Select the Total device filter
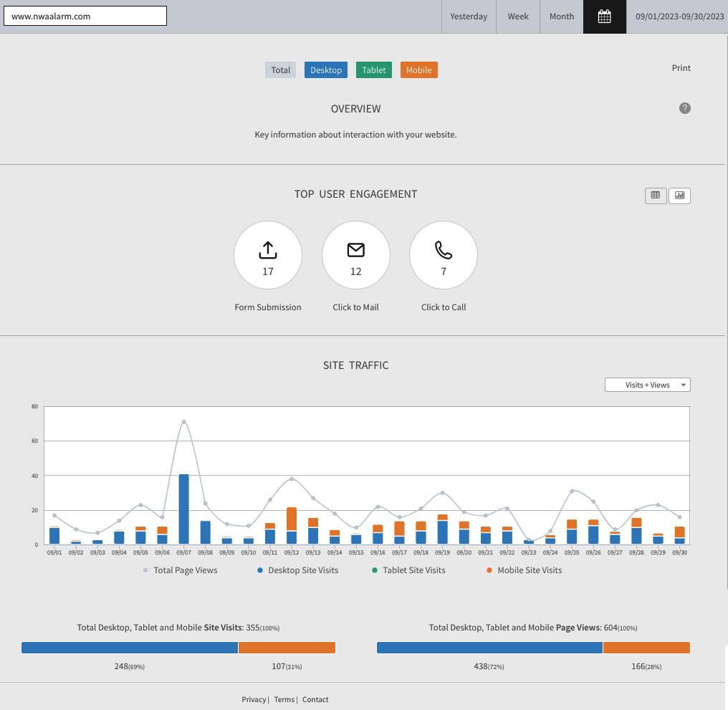The height and width of the screenshot is (710, 728). click(280, 70)
